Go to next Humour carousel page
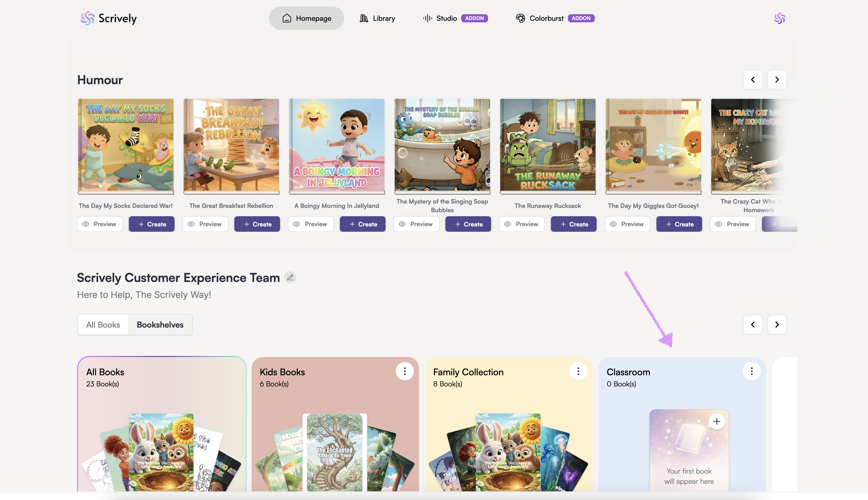The height and width of the screenshot is (500, 868). coord(777,80)
